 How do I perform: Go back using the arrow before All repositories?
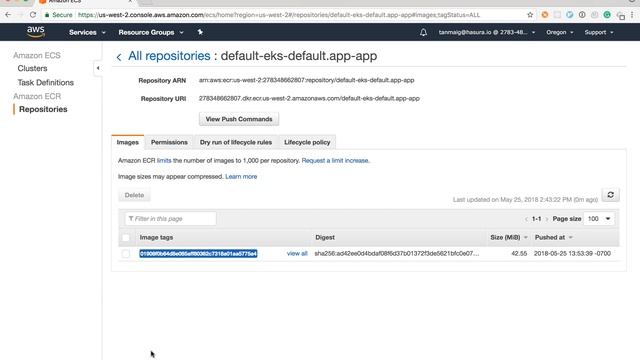[119, 57]
